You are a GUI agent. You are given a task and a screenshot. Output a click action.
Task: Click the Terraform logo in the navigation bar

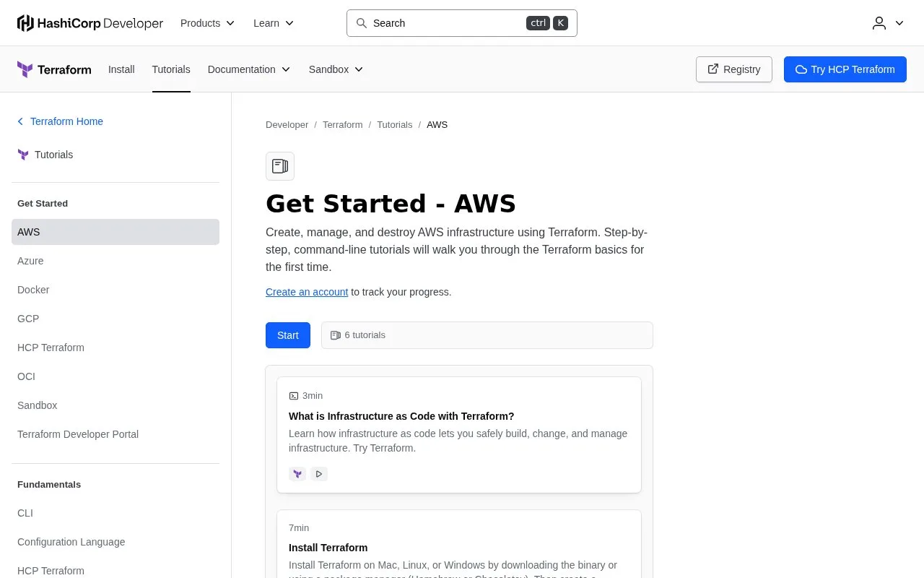tap(54, 69)
